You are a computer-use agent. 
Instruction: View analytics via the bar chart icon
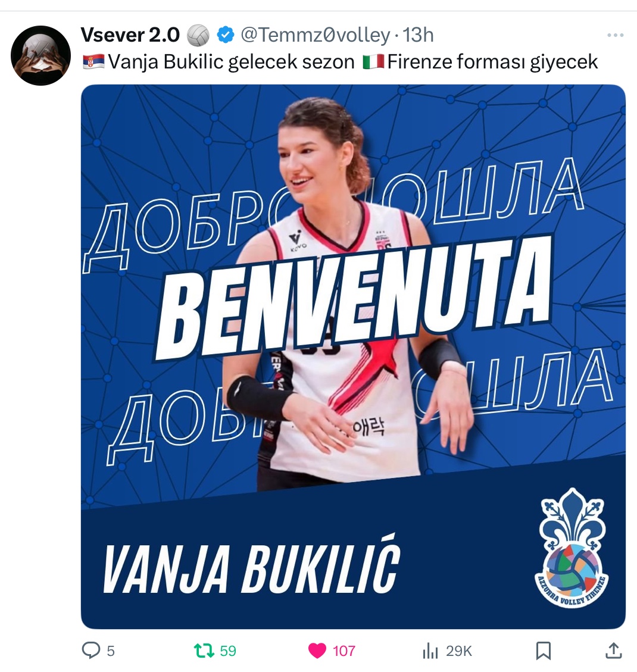[x=430, y=651]
